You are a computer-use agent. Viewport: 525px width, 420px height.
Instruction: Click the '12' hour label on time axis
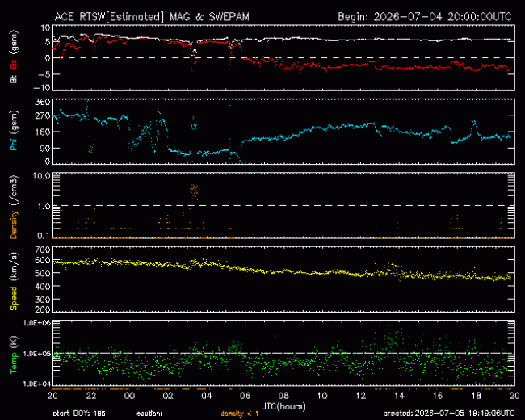360,396
